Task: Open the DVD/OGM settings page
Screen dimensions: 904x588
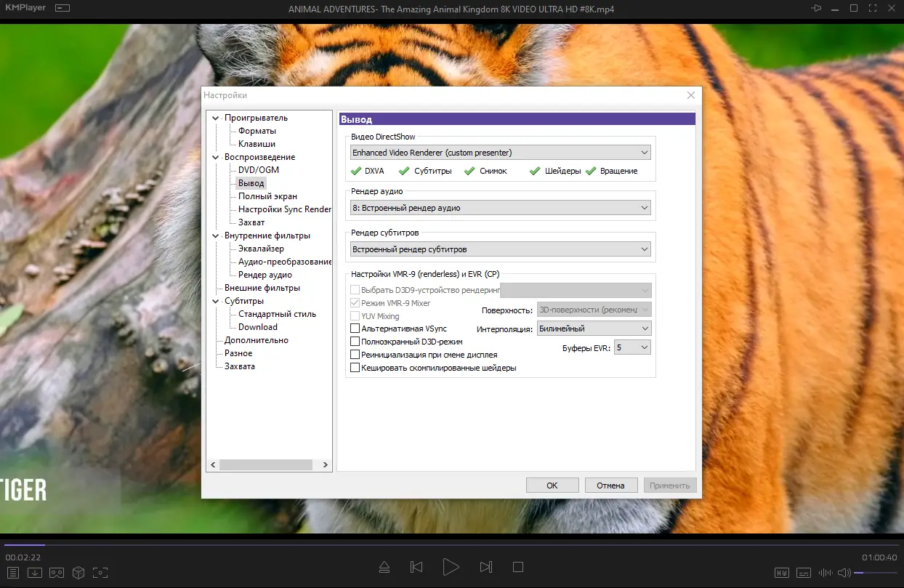Action: click(x=259, y=170)
